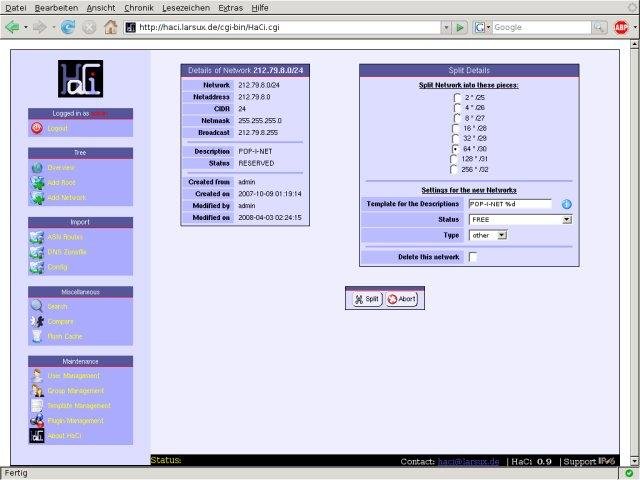Click the browser Back arrow
The height and width of the screenshot is (480, 640).
tap(12, 27)
